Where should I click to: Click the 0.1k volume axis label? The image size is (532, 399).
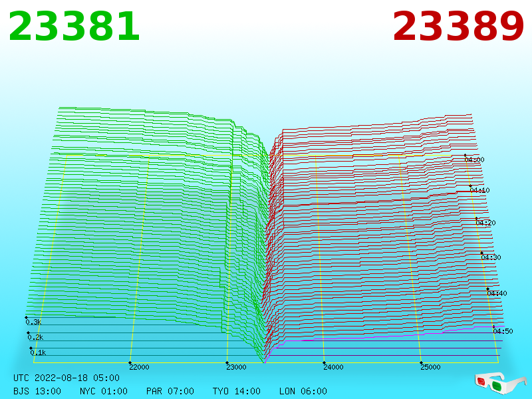click(38, 352)
